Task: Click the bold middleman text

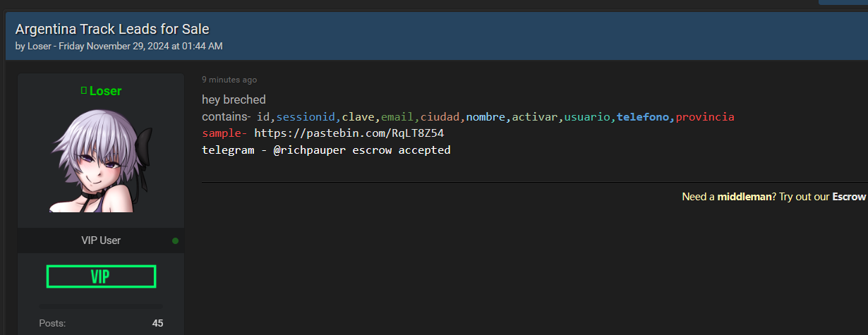Action: point(744,197)
